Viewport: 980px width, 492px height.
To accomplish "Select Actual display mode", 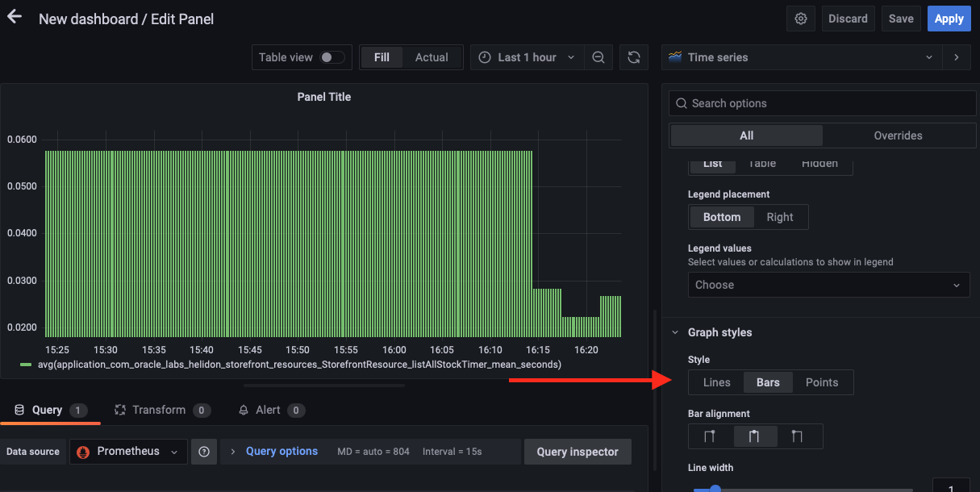I will (x=432, y=57).
